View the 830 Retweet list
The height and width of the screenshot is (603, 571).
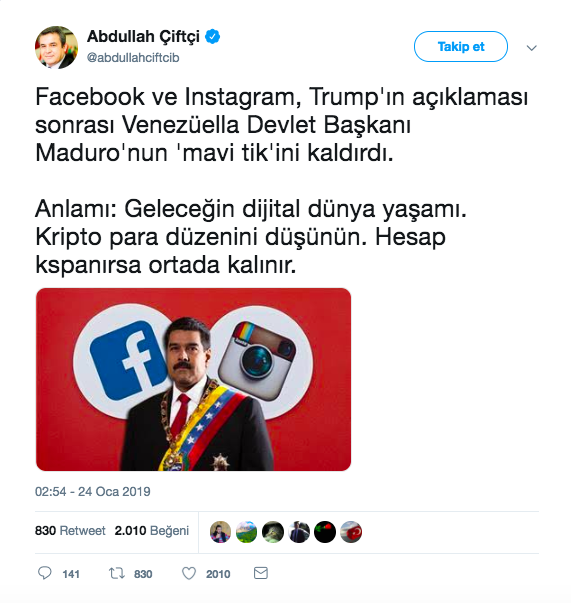pos(70,531)
